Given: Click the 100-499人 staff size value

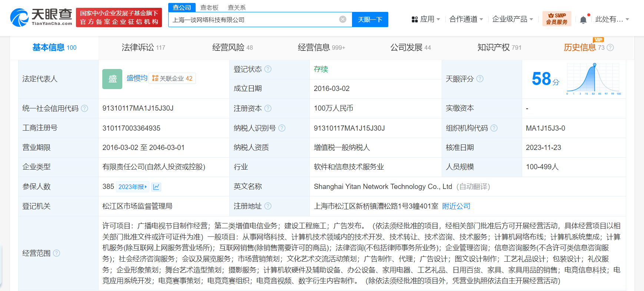Looking at the screenshot, I should 542,167.
